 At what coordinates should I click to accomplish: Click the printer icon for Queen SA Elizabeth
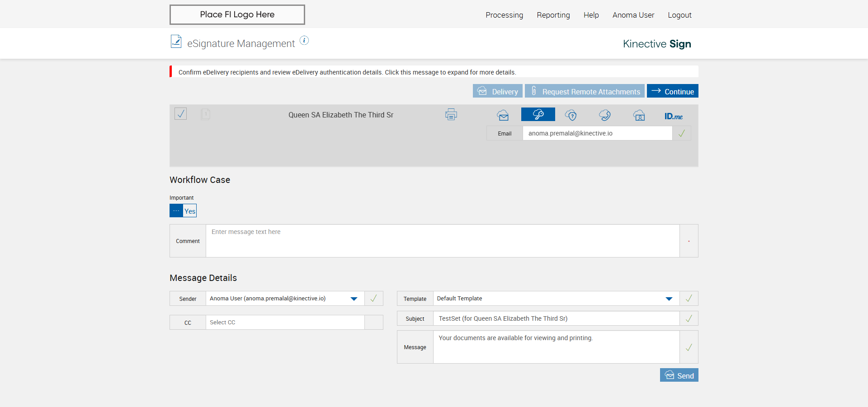click(451, 115)
